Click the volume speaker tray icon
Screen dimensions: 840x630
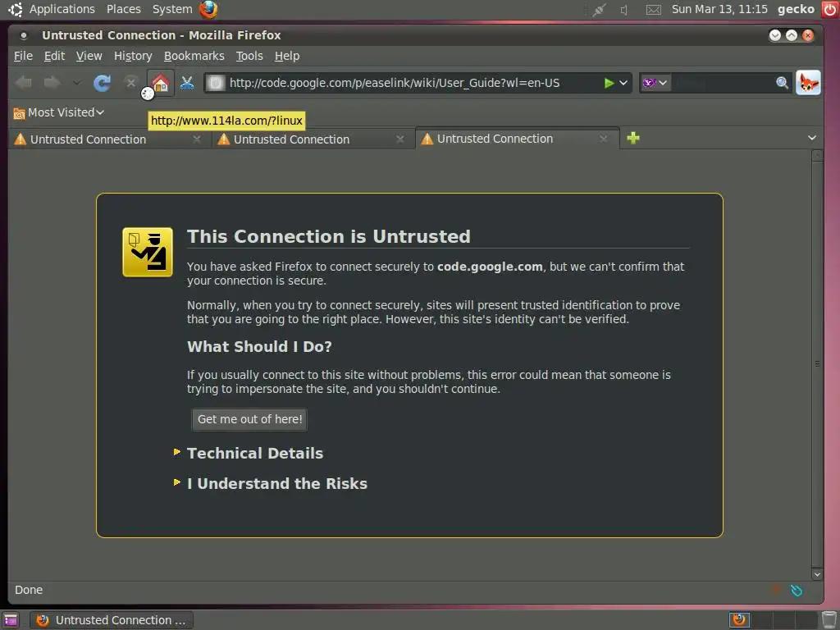click(624, 10)
